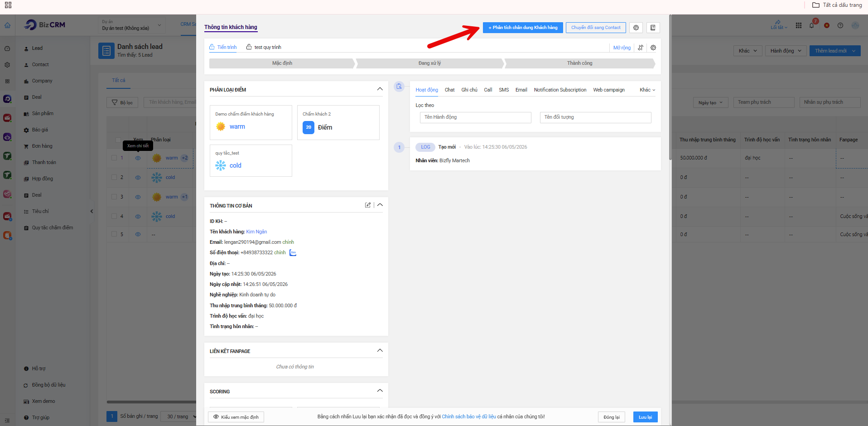Click Chuyển đổi sang Contact button

[596, 28]
